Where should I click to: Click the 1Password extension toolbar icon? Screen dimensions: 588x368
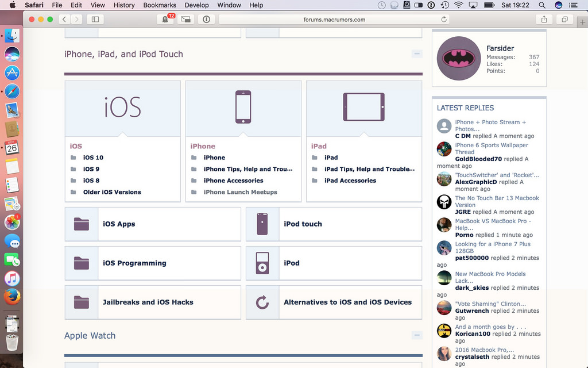click(x=206, y=19)
